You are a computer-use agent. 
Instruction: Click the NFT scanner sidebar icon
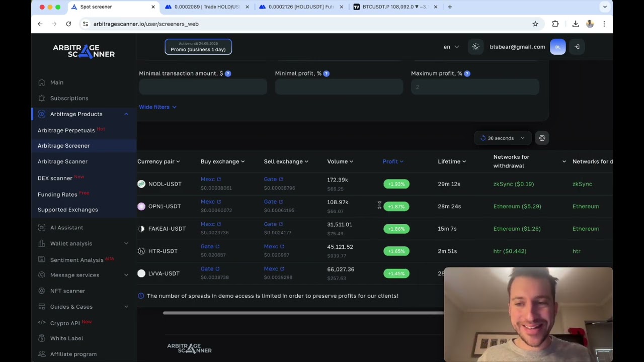click(x=42, y=291)
